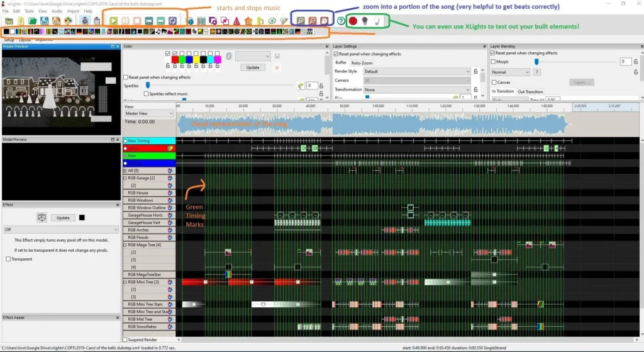This screenshot has width=644, height=352.
Task: Toggle the Canvas checkbox
Action: coord(494,82)
